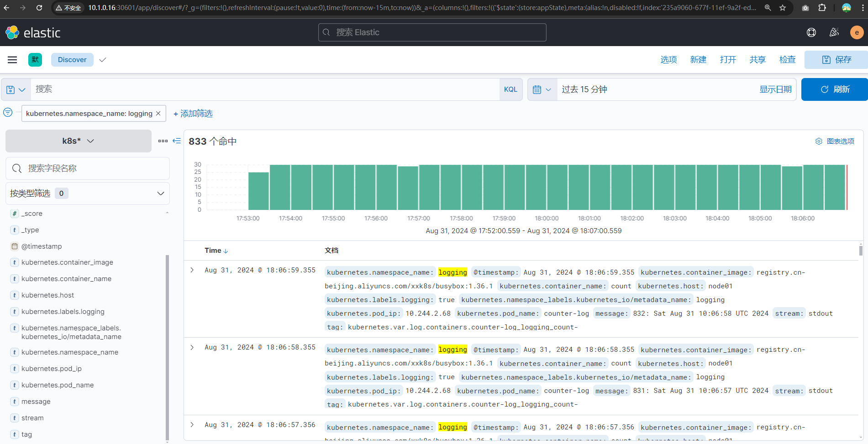Click the 共享 menu item
868x444 pixels.
(x=758, y=60)
